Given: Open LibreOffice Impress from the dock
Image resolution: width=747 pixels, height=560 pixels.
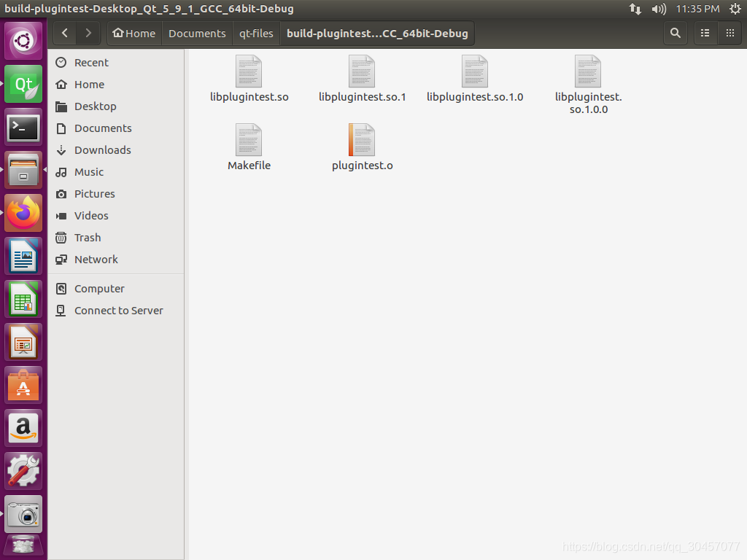Looking at the screenshot, I should (23, 342).
